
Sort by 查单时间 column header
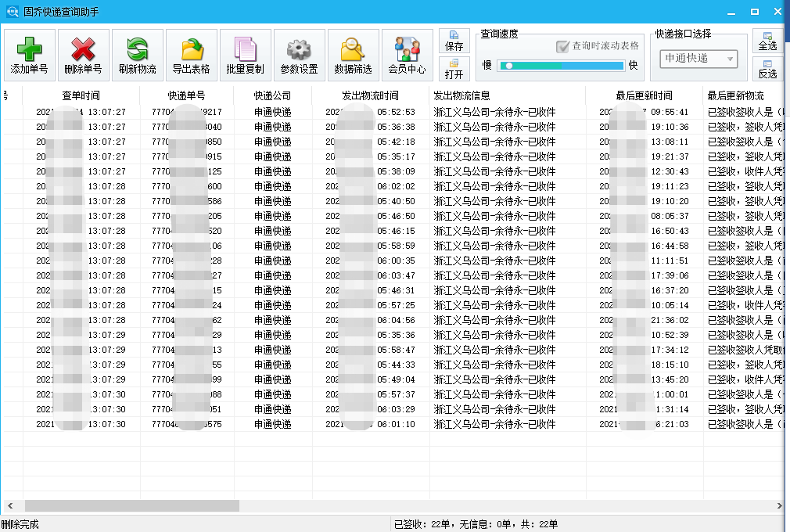[81, 95]
